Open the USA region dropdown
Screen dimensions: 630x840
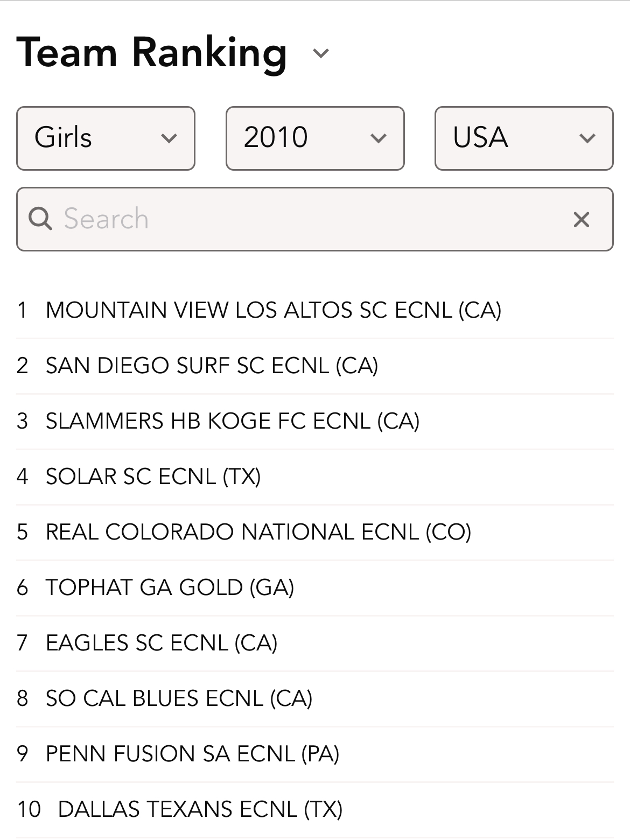[x=524, y=138]
